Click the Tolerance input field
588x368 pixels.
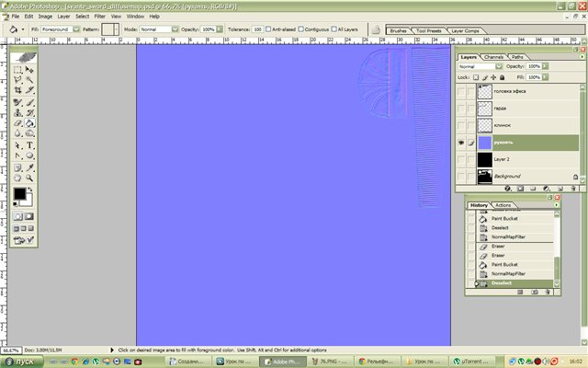(257, 29)
